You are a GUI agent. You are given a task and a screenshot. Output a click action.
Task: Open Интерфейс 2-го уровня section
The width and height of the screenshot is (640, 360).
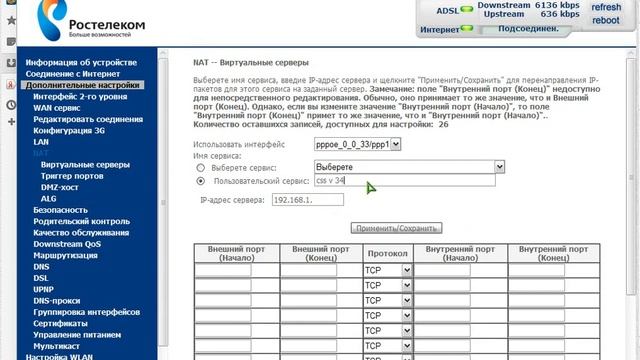[80, 97]
